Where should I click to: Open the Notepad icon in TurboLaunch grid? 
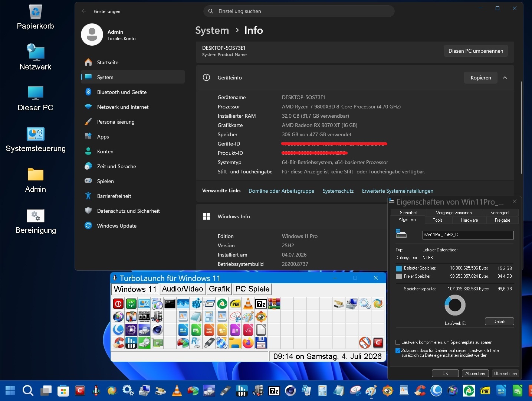196,317
